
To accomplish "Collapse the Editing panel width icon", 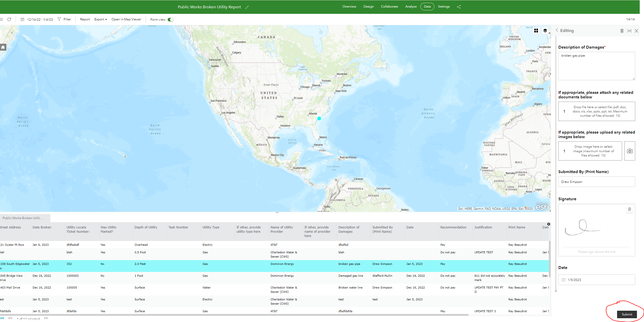I will click(x=629, y=31).
